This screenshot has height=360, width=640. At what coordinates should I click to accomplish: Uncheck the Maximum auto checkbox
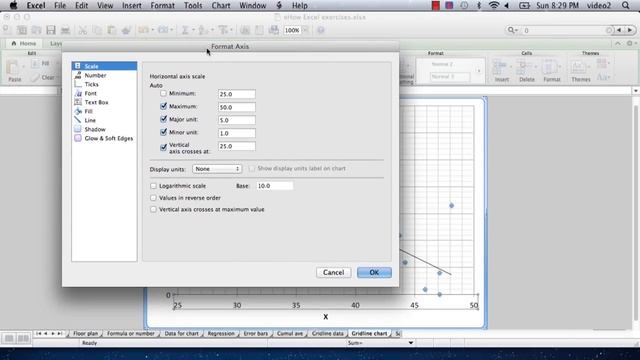click(x=163, y=107)
